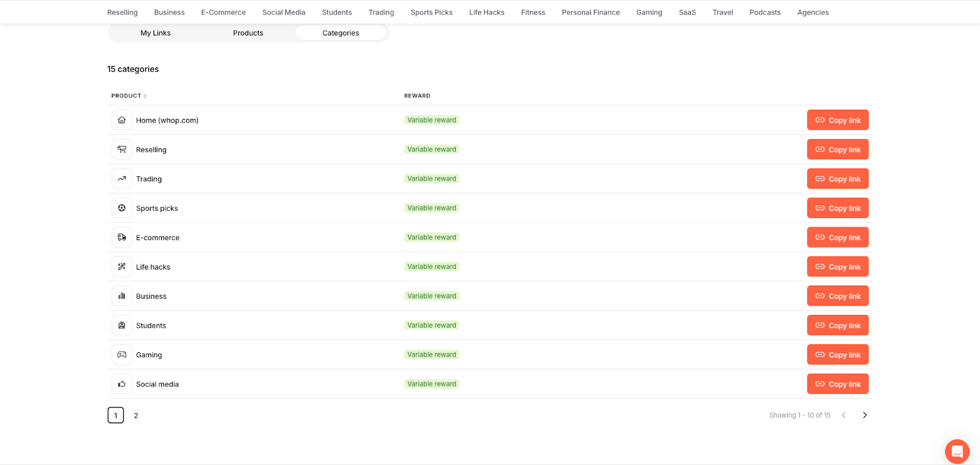Open Agencies in the top navigation
The width and height of the screenshot is (980, 465).
pyautogui.click(x=813, y=12)
